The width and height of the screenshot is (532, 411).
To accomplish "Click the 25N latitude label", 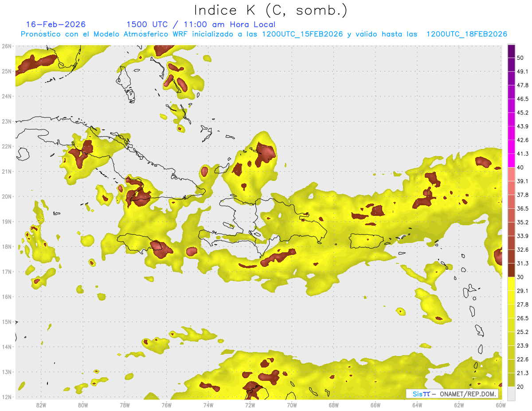I will 7,71.
